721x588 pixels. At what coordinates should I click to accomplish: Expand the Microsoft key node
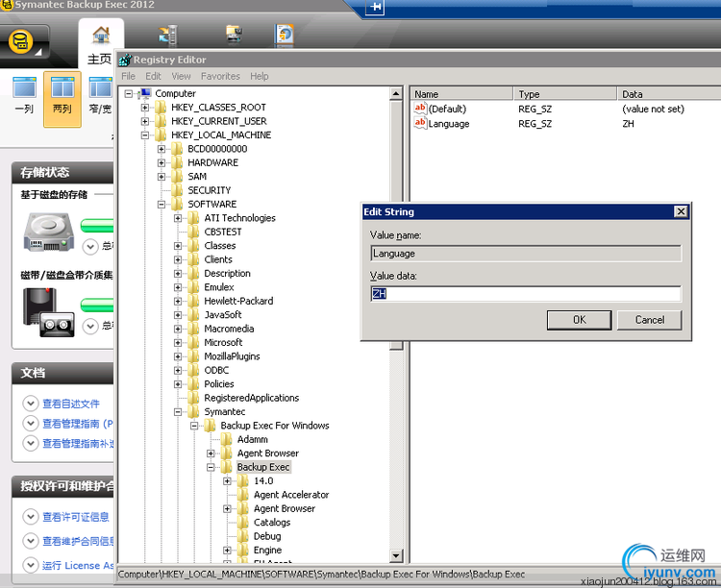(x=178, y=342)
